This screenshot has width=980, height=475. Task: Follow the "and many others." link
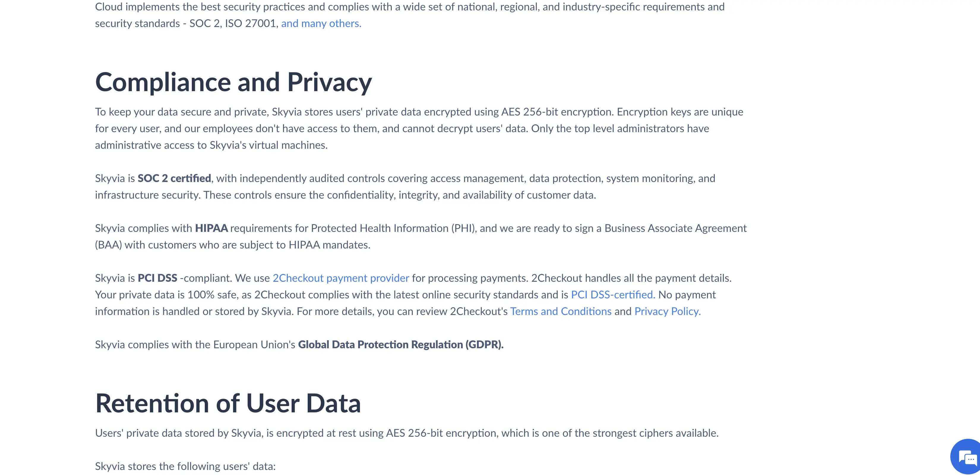click(x=321, y=23)
